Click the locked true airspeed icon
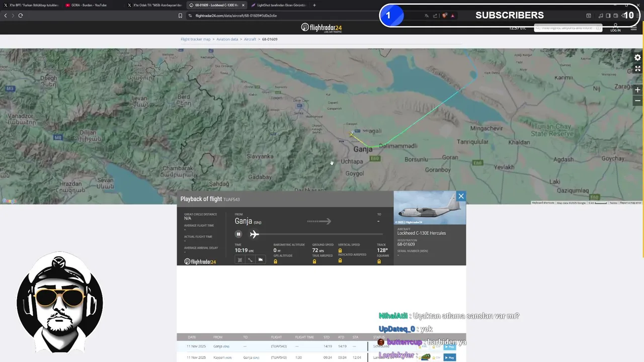644x362 pixels. [x=314, y=261]
